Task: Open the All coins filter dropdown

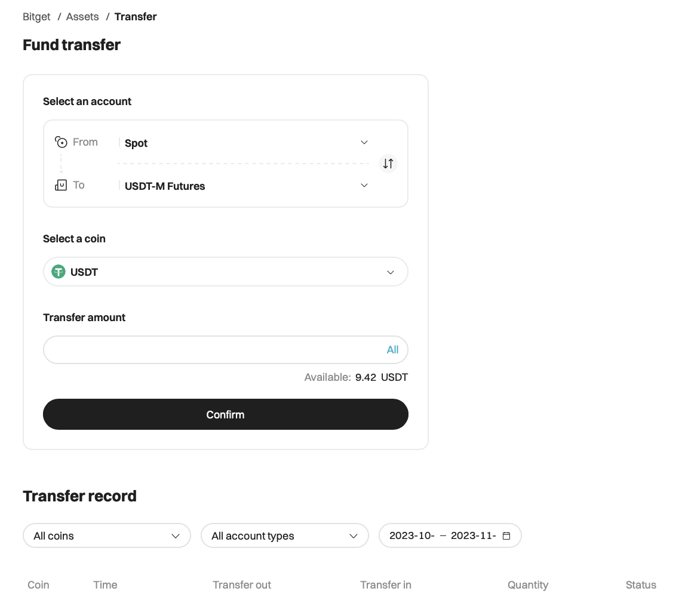Action: 107,536
